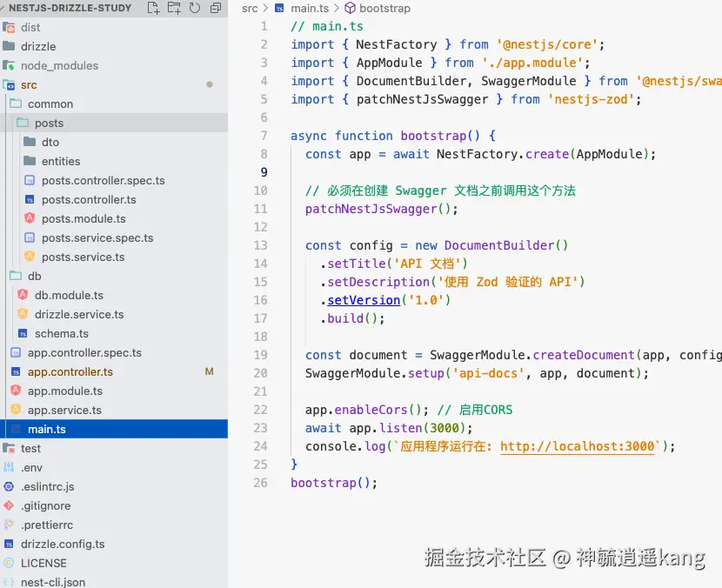Click the settings icon beside .env

(9, 467)
